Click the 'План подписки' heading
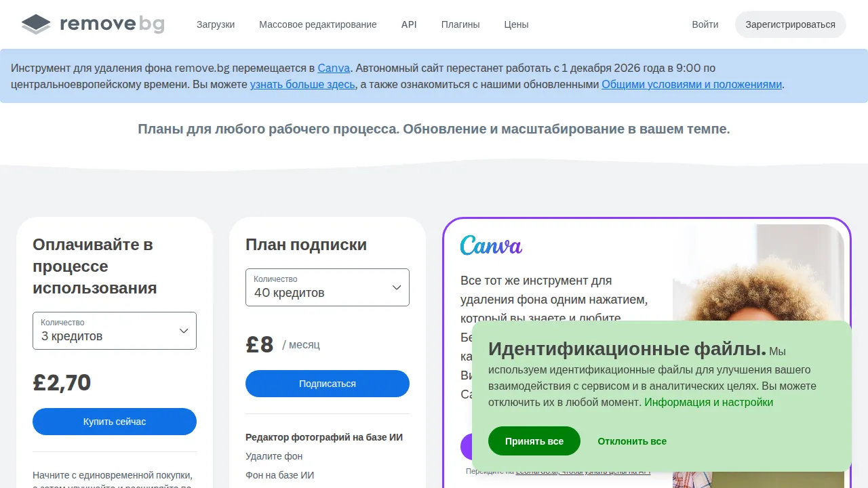Image resolution: width=868 pixels, height=488 pixels. 306,245
